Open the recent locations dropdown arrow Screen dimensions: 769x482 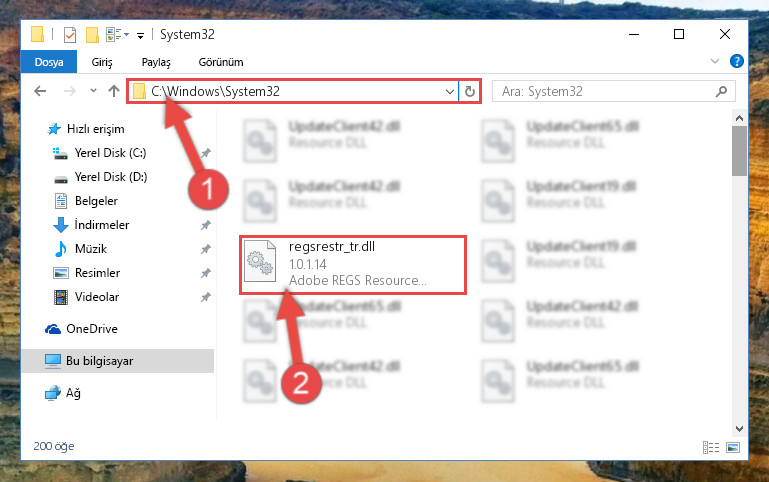pos(93,91)
